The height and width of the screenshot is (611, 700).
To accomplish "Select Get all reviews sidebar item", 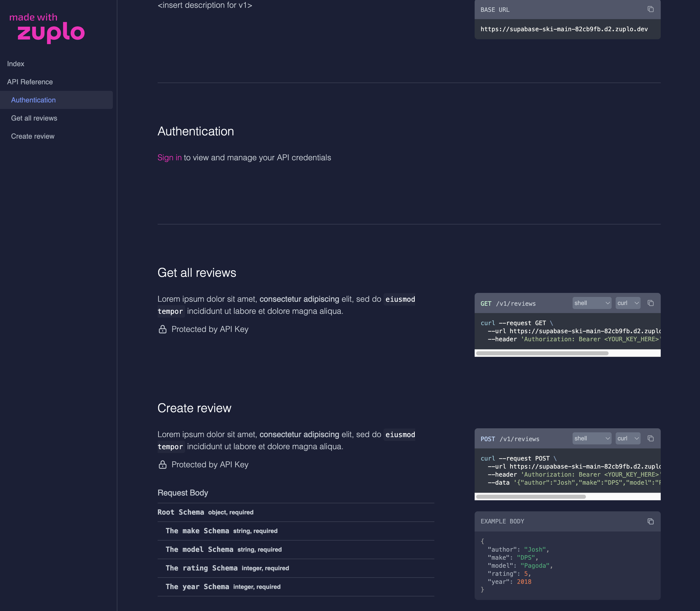I will (34, 118).
